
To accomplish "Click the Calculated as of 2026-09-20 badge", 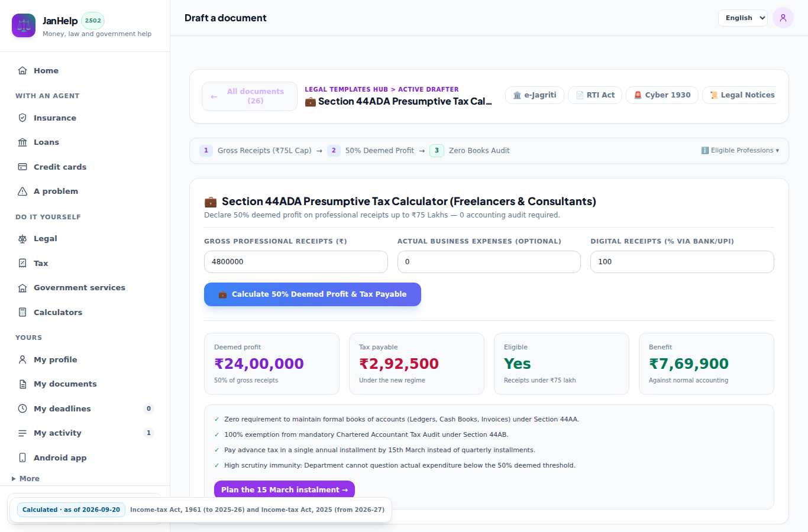I will (x=71, y=510).
